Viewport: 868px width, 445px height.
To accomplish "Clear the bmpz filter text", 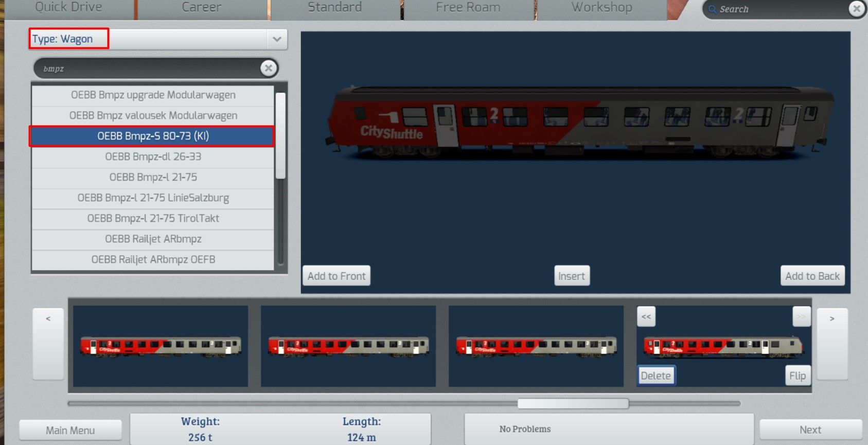I will [268, 68].
